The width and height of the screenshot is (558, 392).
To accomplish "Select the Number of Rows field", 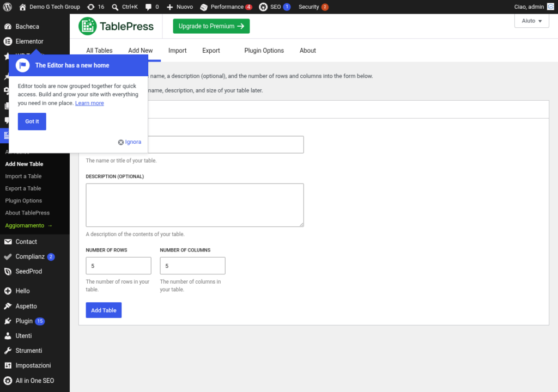I will [x=118, y=266].
